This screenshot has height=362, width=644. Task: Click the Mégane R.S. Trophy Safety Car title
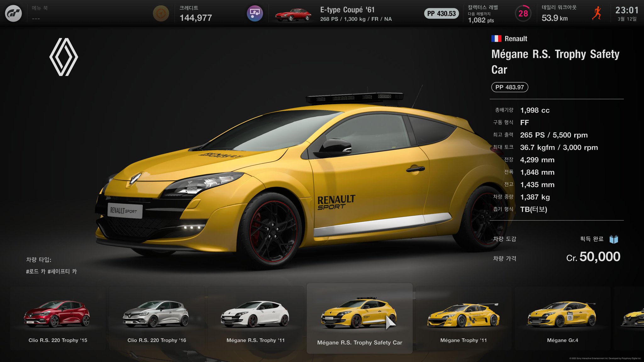[x=555, y=62]
